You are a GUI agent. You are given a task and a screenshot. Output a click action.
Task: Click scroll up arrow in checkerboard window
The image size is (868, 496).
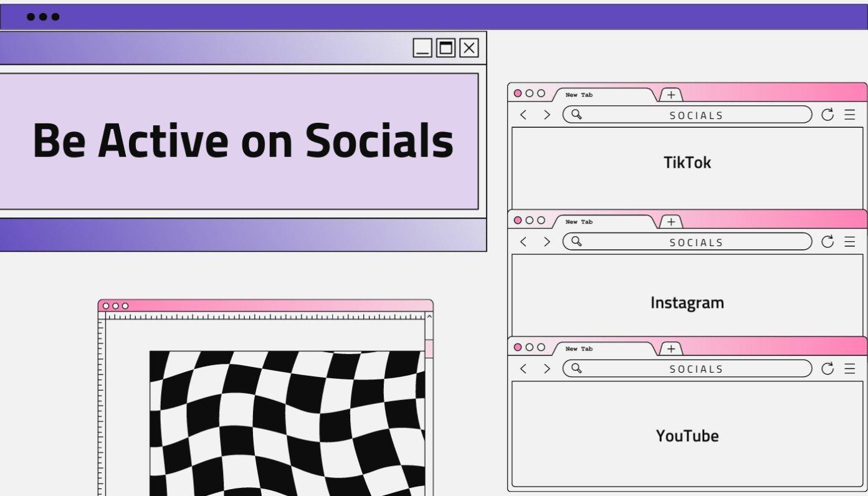click(429, 317)
